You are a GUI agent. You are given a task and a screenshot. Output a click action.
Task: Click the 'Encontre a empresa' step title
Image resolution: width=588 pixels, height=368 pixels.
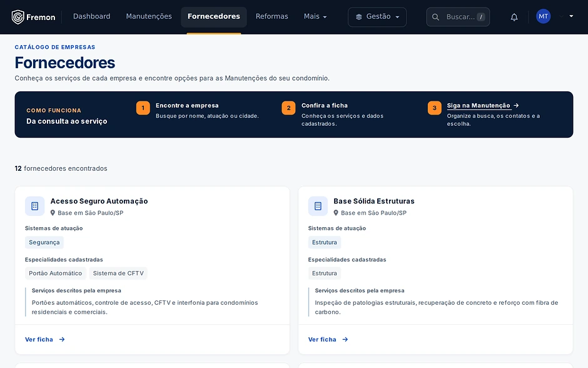point(187,105)
